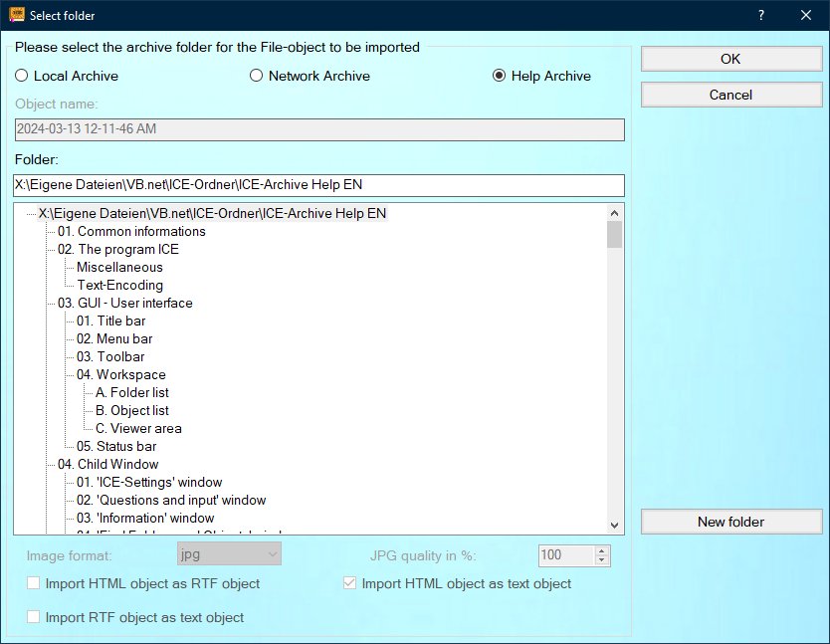The width and height of the screenshot is (830, 644).
Task: Click the tree scrollbar down arrow
Action: [x=614, y=525]
